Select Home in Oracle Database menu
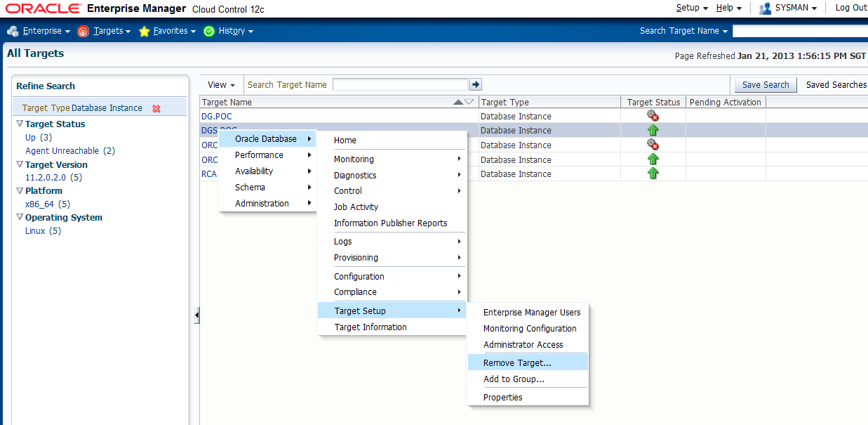 click(x=392, y=140)
